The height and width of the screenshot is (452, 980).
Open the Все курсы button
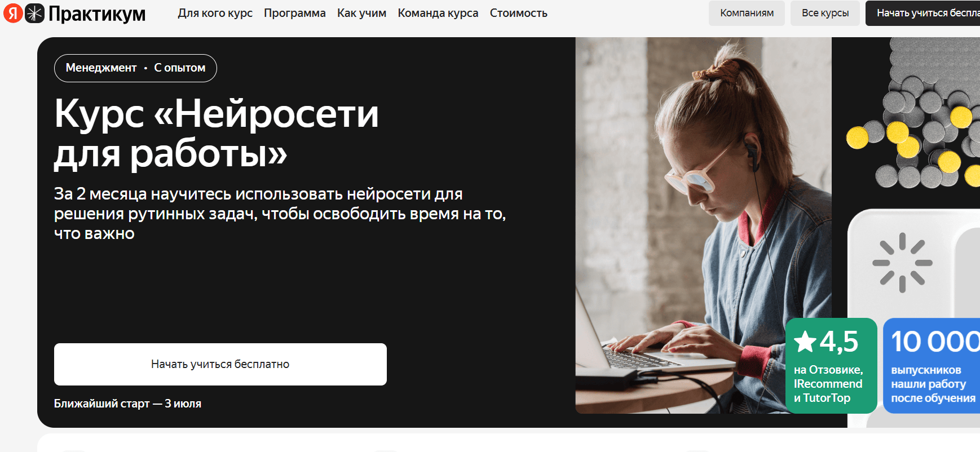point(825,13)
